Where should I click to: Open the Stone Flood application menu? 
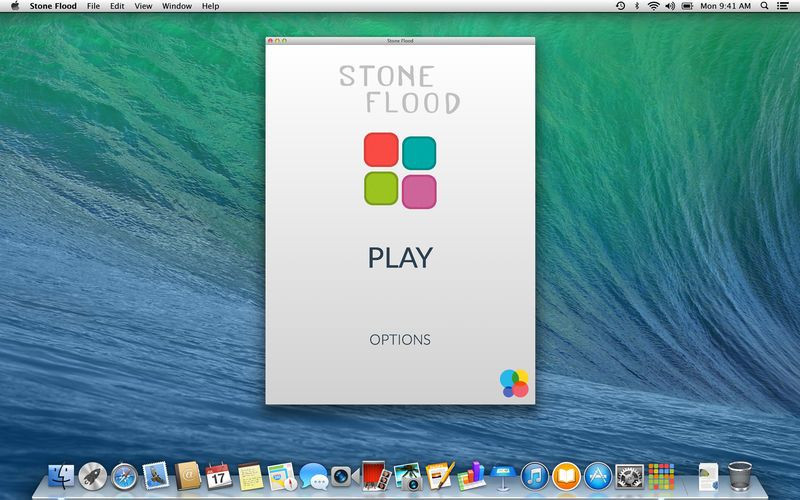point(53,6)
